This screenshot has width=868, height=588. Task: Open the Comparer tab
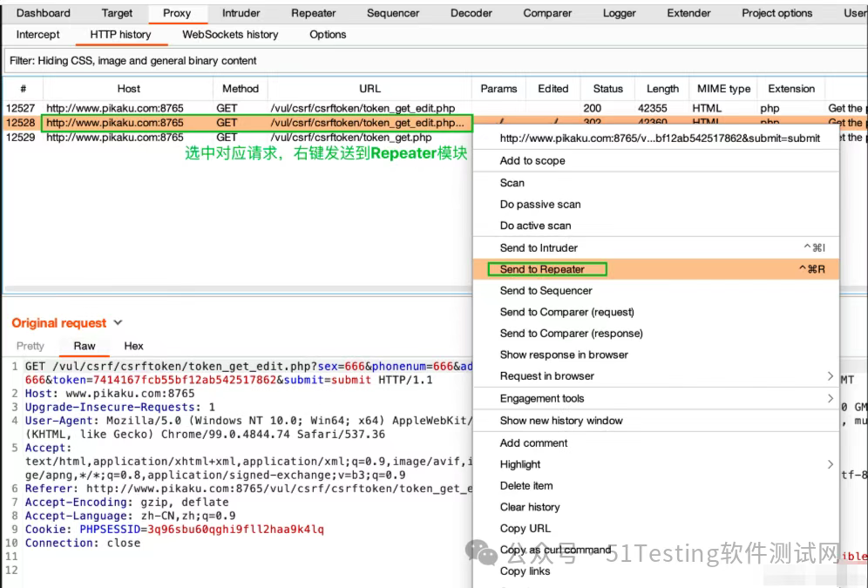[x=547, y=13]
